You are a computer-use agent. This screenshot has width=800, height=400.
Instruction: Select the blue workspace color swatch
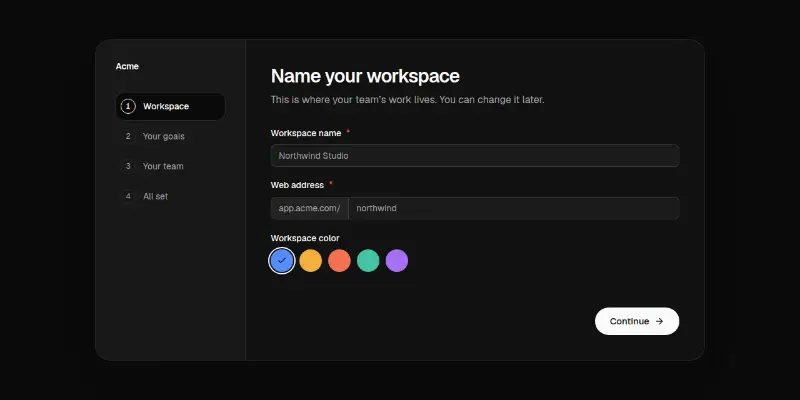[x=282, y=261]
